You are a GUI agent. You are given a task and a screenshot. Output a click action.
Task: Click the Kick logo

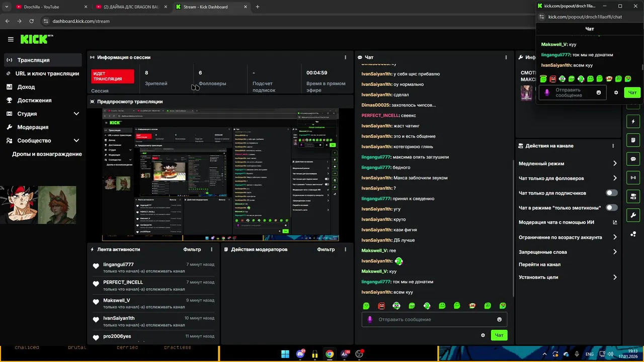pyautogui.click(x=36, y=39)
